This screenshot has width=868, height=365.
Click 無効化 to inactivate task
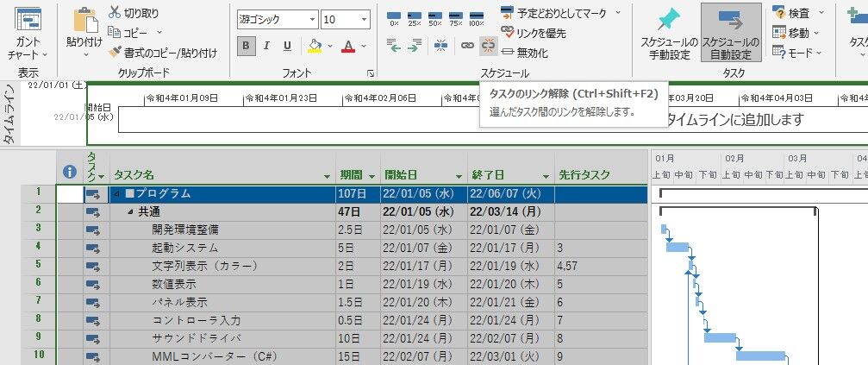525,53
